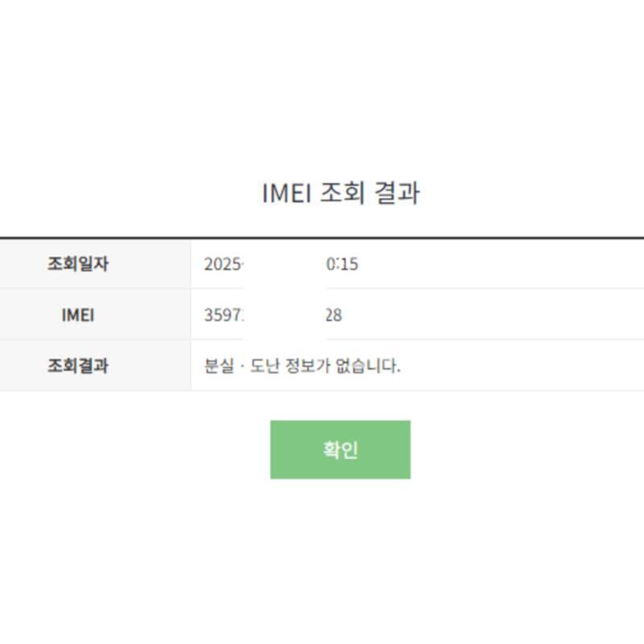
Task: Select the 조회결과 row label
Action: tap(77, 366)
